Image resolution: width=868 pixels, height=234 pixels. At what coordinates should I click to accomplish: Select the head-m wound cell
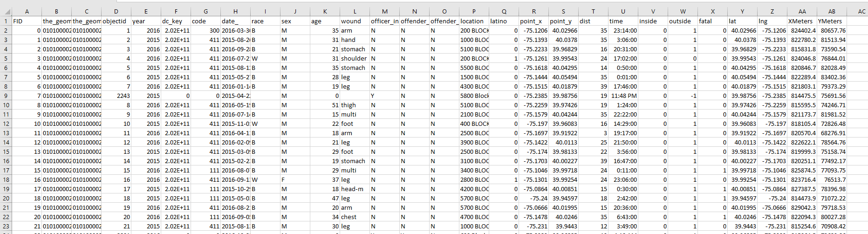pyautogui.click(x=355, y=189)
